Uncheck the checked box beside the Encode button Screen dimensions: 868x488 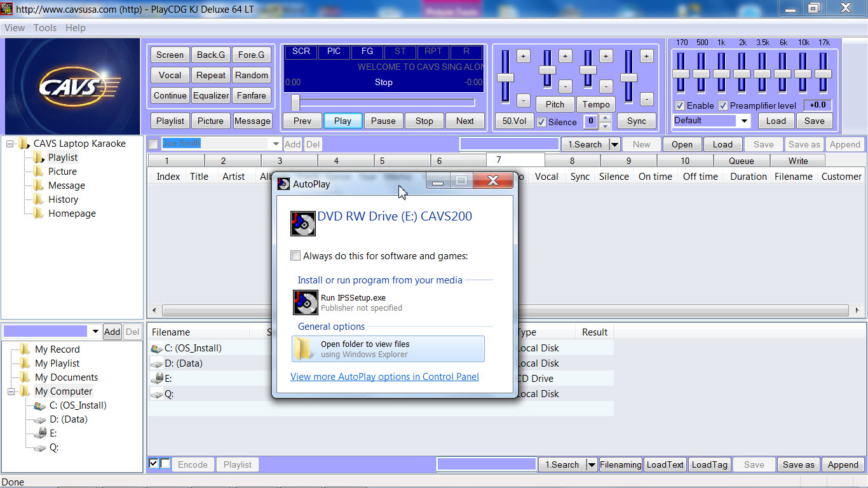point(153,464)
